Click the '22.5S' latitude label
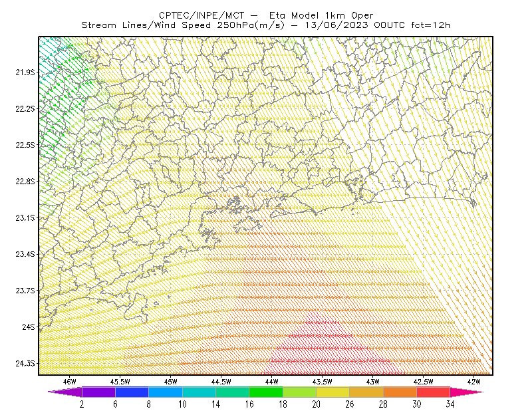 click(25, 145)
